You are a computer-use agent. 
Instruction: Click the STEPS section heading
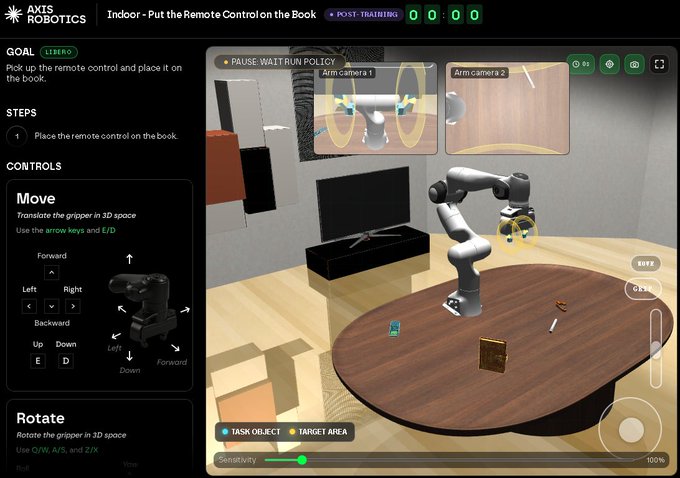[21, 113]
